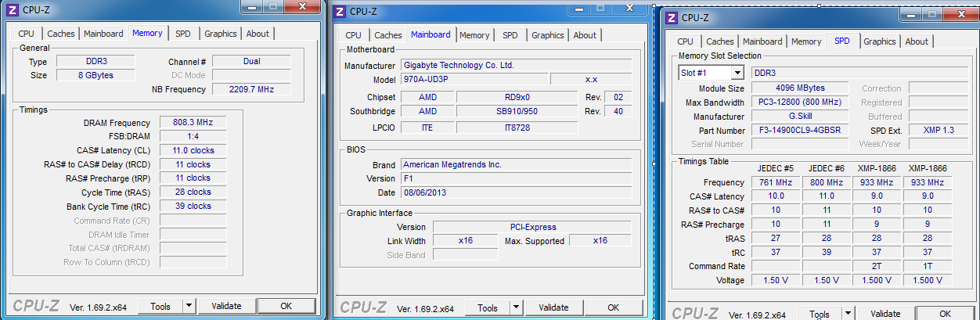This screenshot has height=320, width=980.
Task: Click Validate in the Mainboard window
Action: click(x=554, y=307)
